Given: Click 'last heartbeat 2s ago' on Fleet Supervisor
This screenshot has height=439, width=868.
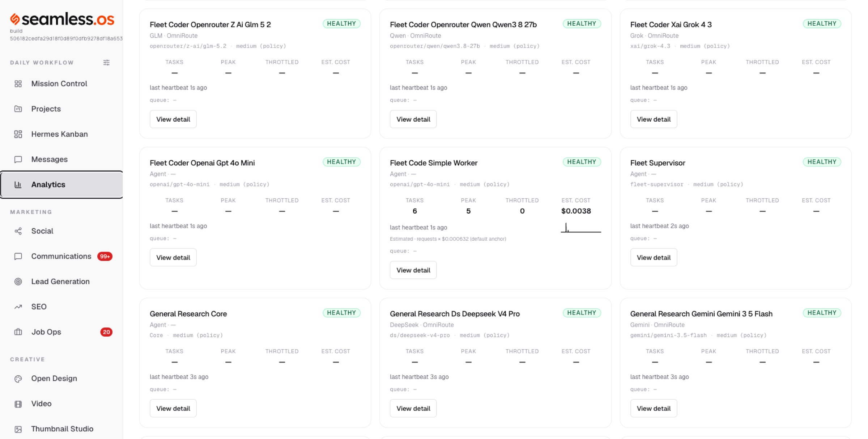Looking at the screenshot, I should (659, 226).
